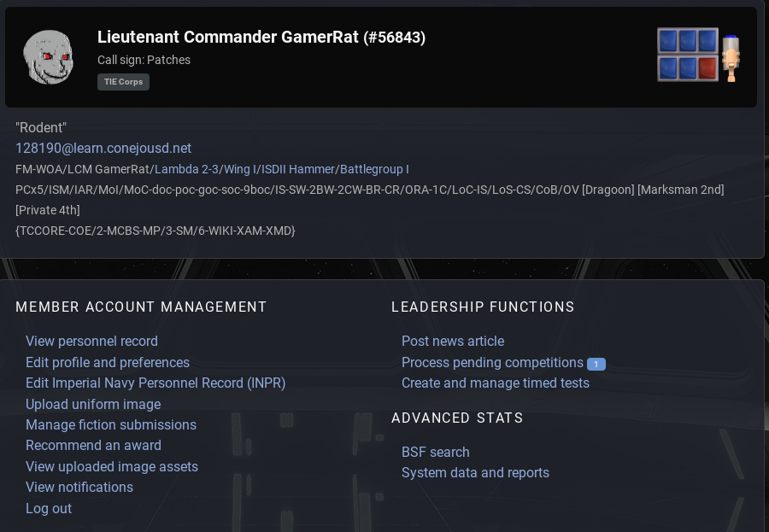Open the Lambda 2-3 squadron link
The image size is (769, 532).
185,169
